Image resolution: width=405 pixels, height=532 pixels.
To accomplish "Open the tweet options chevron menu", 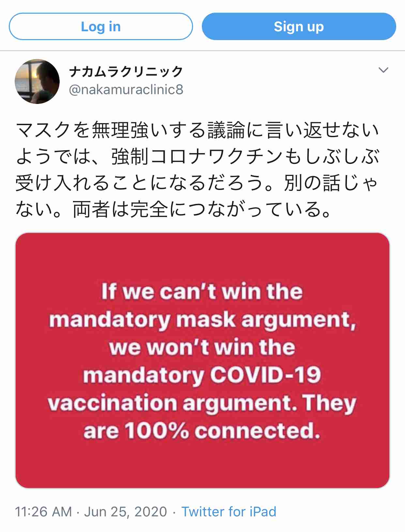I will (383, 70).
